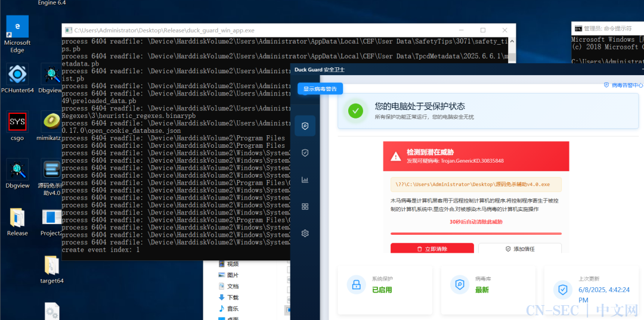
Task: Click the Trojan.GenericKD.30835848 virus name
Action: click(472, 161)
